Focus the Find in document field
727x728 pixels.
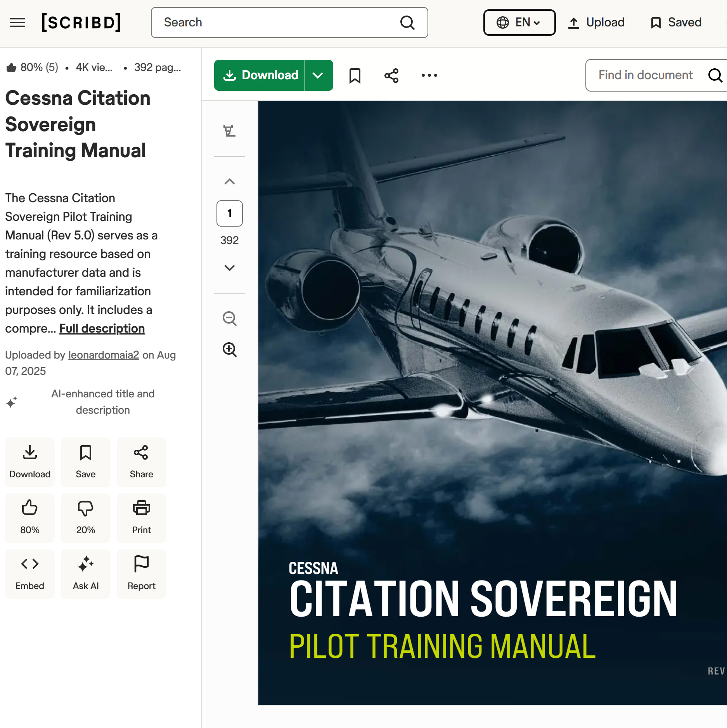656,75
